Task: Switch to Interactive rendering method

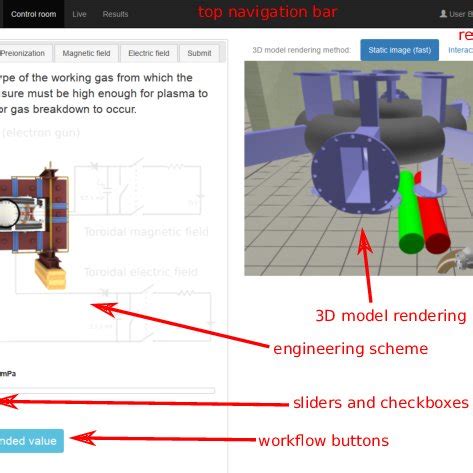Action: (460, 50)
